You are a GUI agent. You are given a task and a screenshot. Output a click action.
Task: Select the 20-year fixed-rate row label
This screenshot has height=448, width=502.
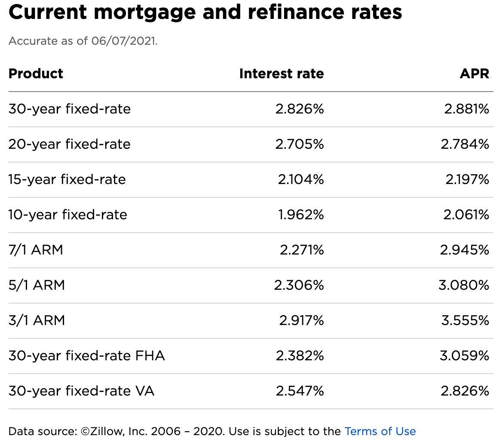point(70,144)
